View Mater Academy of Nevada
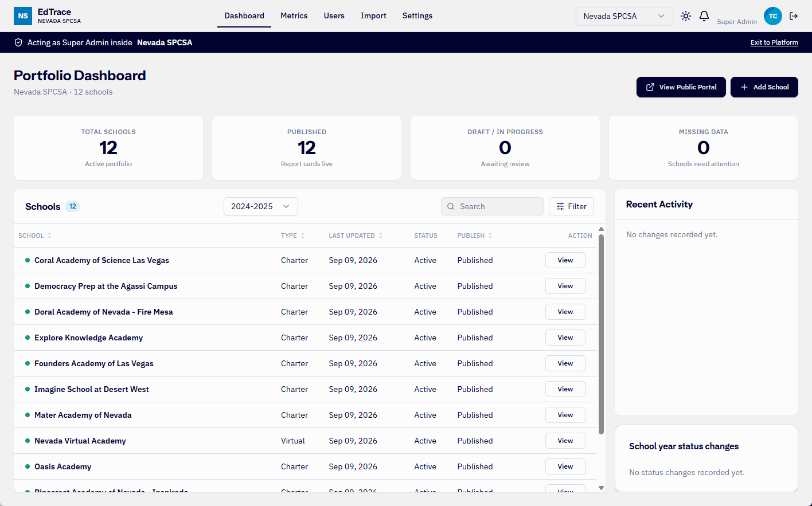 565,415
